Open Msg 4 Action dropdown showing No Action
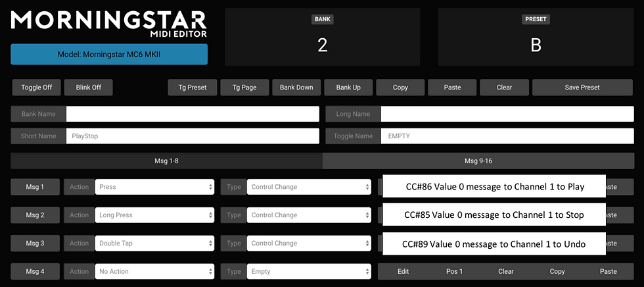Viewport: 644px width, 287px height. (x=154, y=271)
